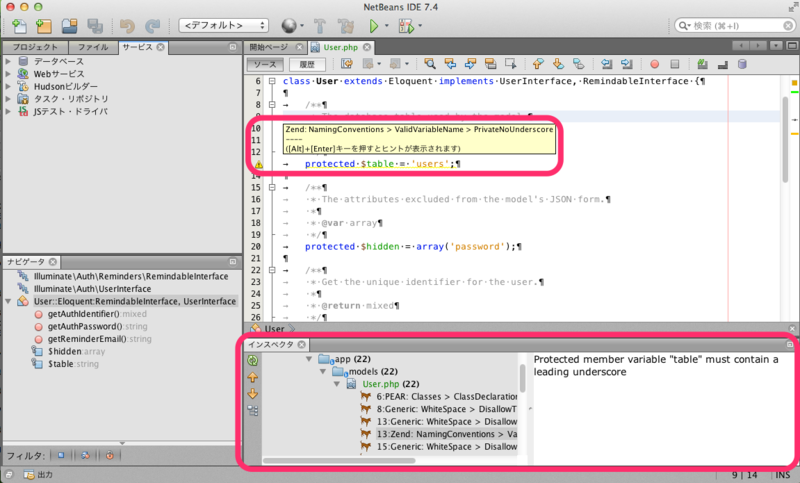Expand the タスク・リポジトリ node
Image resolution: width=800 pixels, height=483 pixels.
tap(8, 99)
